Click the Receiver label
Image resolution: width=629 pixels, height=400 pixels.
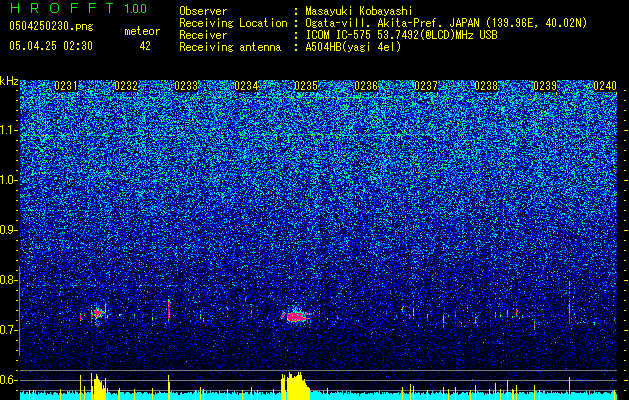point(203,35)
